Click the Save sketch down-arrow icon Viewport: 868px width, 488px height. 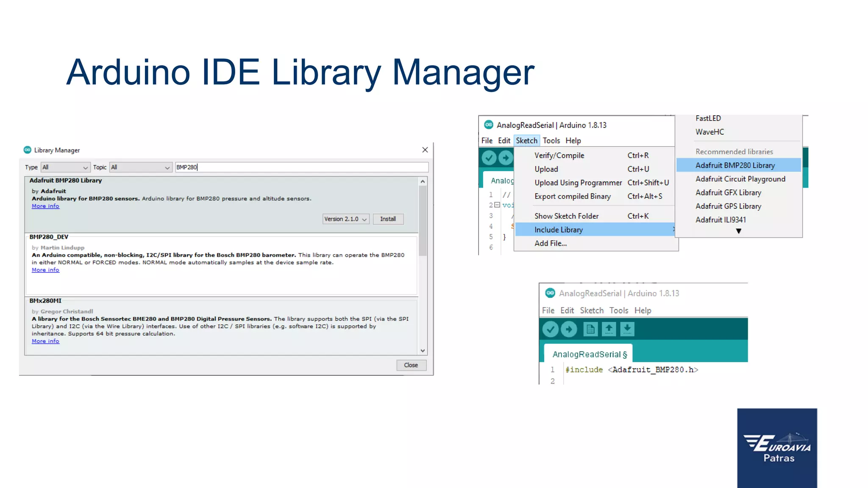(x=627, y=329)
